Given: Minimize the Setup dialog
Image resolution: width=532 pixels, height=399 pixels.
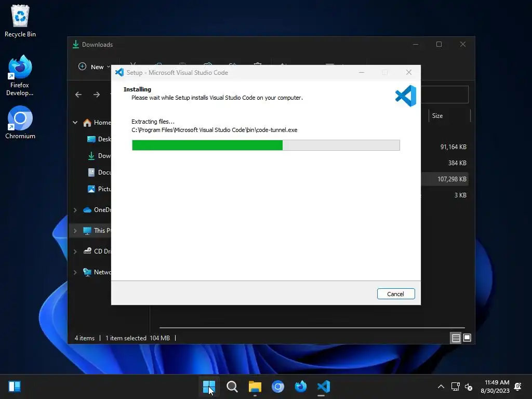Looking at the screenshot, I should 362,72.
